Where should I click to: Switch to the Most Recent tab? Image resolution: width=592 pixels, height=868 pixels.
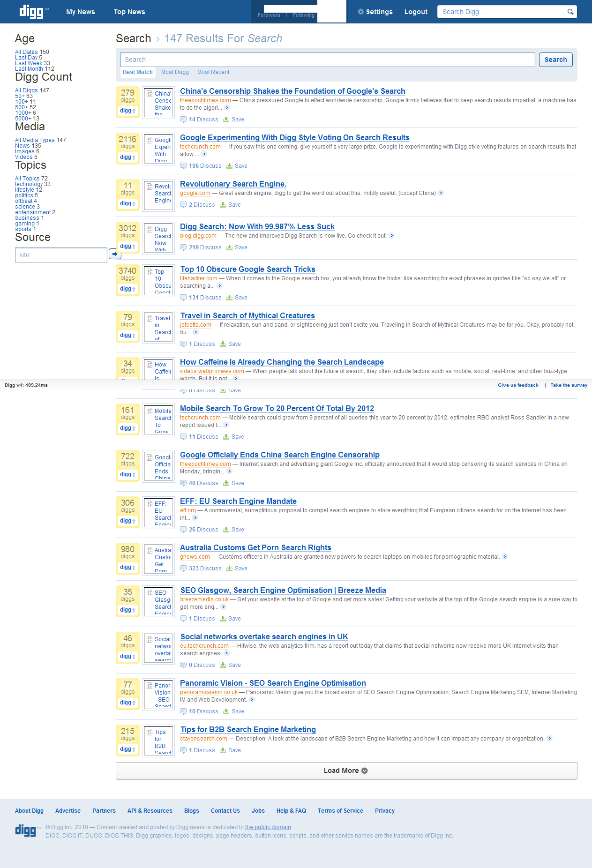coord(213,72)
